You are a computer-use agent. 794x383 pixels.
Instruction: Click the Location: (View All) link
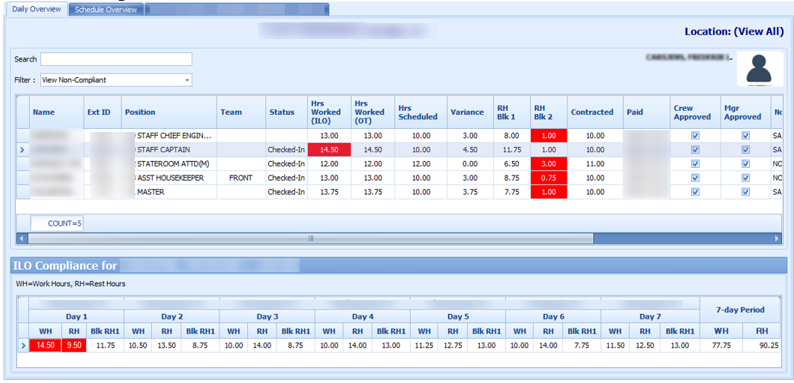click(734, 31)
